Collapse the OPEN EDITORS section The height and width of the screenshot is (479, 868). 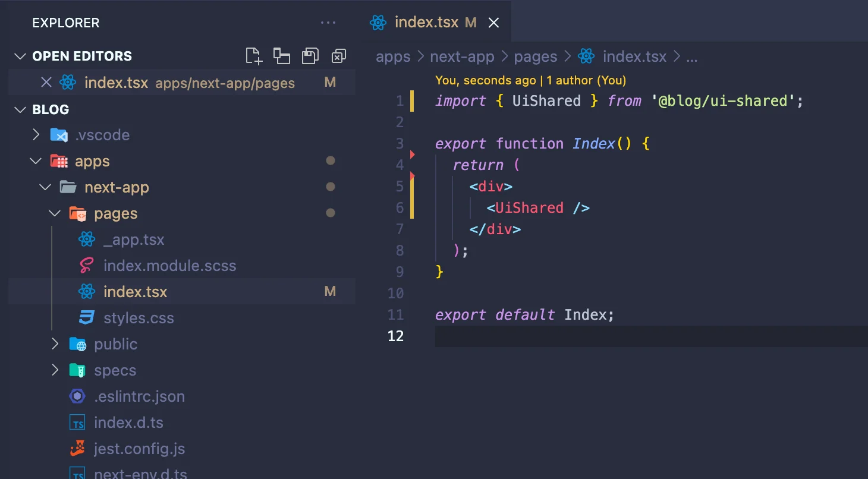pyautogui.click(x=20, y=55)
